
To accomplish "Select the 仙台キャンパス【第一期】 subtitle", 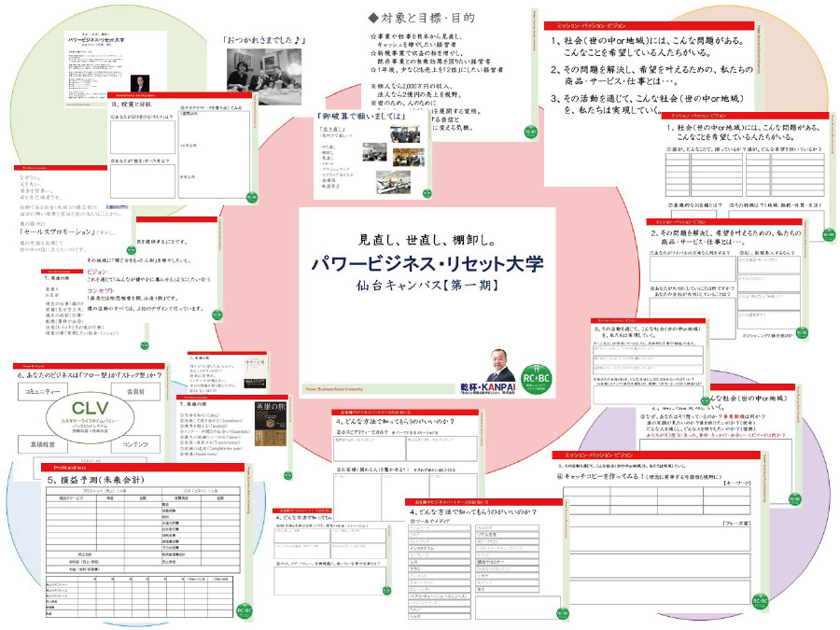I will (x=427, y=286).
